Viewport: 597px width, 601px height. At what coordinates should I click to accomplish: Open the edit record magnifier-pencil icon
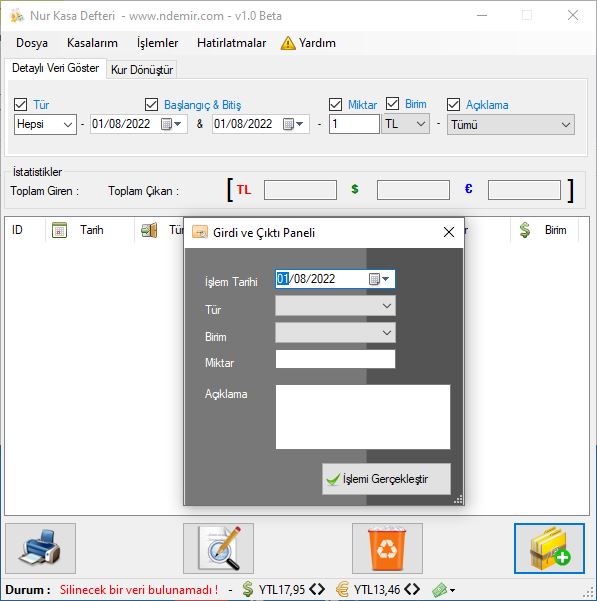pos(218,548)
